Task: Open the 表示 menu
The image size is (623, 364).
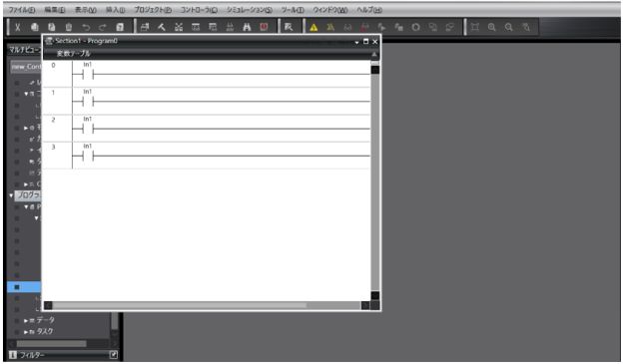Action: coord(86,10)
